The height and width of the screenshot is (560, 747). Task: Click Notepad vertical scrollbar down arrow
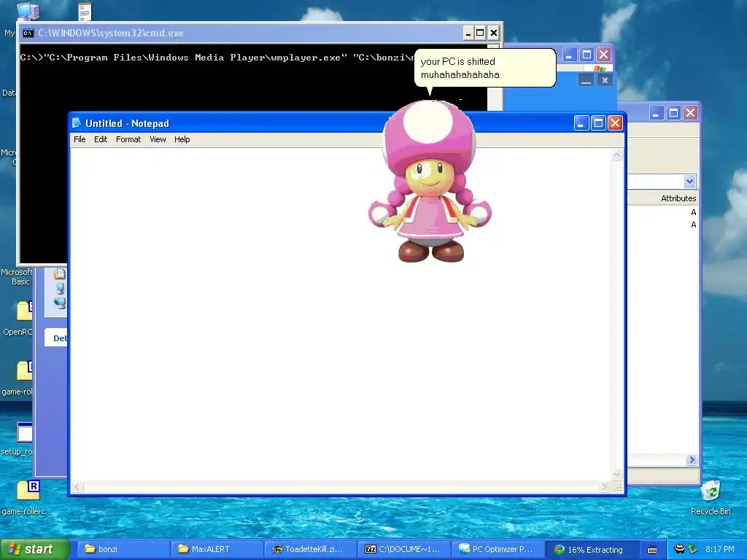pos(617,475)
